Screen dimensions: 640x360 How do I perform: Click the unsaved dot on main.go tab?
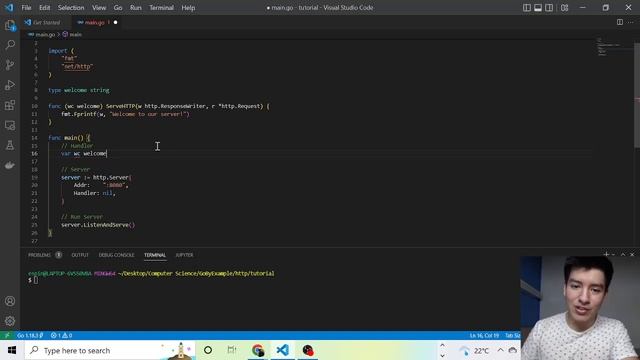pos(116,22)
